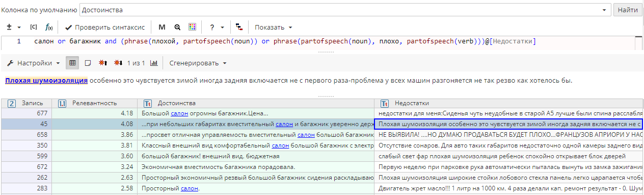This screenshot has height=195, width=644.
Task: Go to next match with down-arrow star icon
Action: (x=118, y=63)
